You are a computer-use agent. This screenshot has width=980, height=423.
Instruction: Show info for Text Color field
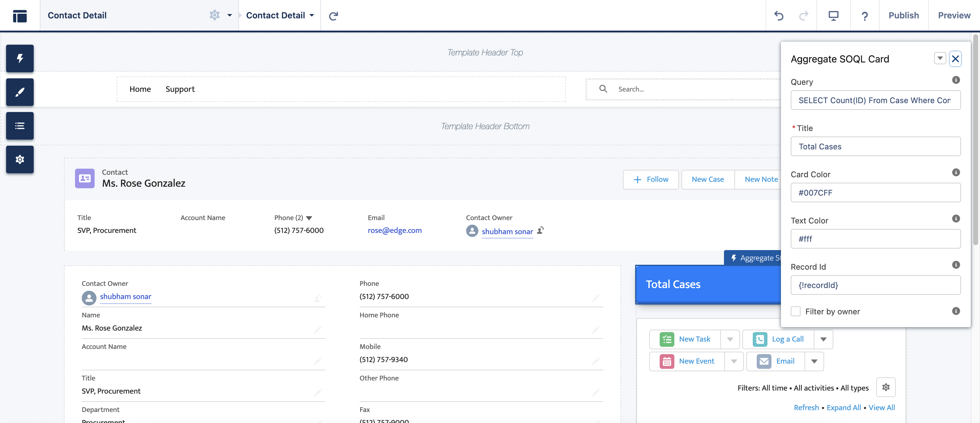coord(956,219)
